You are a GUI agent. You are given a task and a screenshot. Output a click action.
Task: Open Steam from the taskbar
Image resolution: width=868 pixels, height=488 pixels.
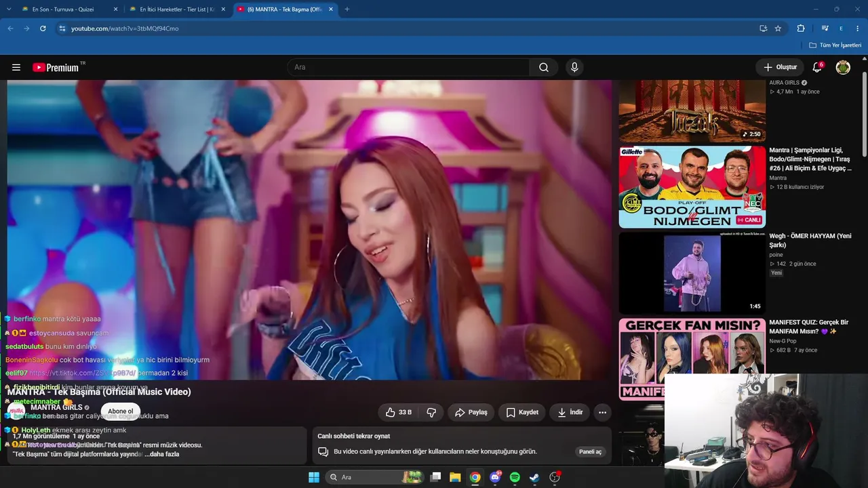[x=534, y=477]
